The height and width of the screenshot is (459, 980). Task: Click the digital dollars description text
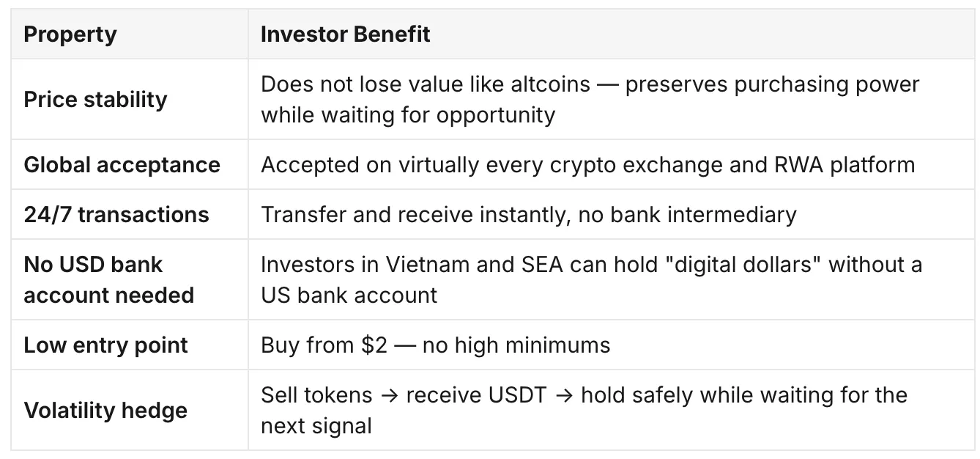click(592, 279)
